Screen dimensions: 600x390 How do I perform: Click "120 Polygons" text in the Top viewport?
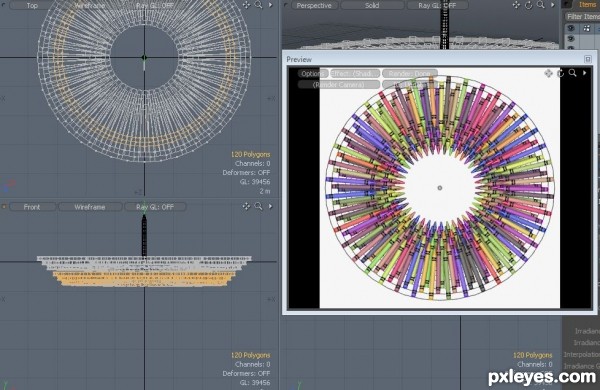tap(250, 154)
